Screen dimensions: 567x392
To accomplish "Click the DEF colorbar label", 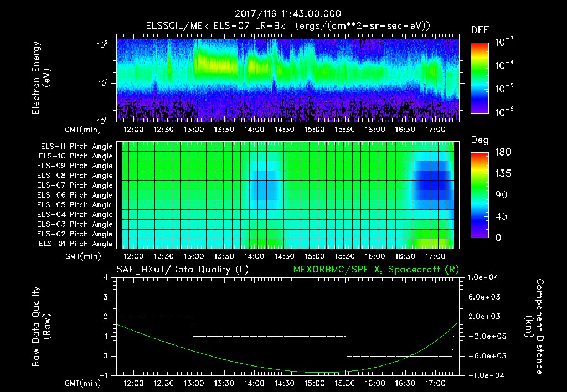I will [x=480, y=30].
